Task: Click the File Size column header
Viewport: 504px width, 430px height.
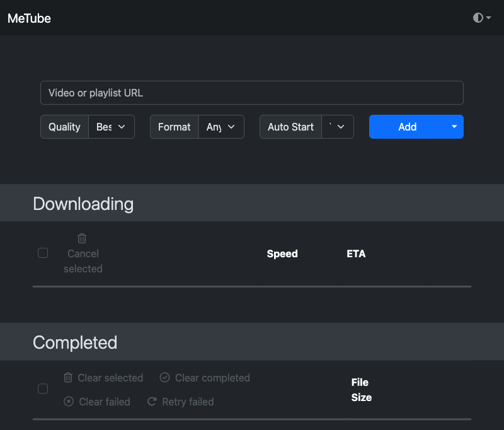Action: tap(361, 390)
